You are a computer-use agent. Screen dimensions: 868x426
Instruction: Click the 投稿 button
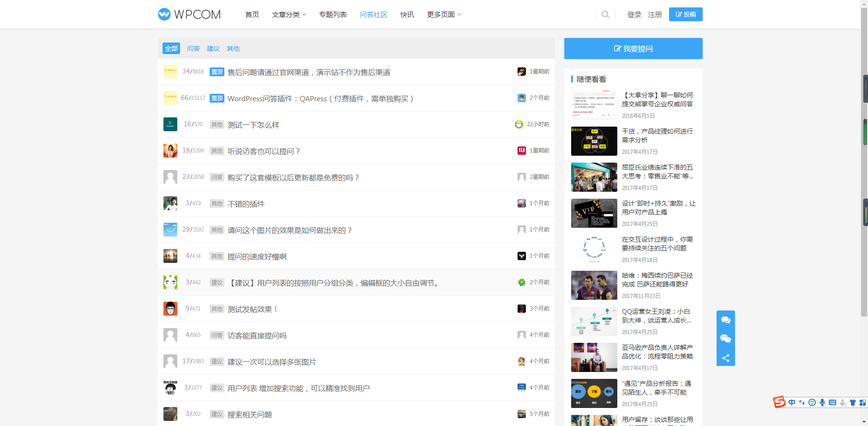tap(686, 14)
